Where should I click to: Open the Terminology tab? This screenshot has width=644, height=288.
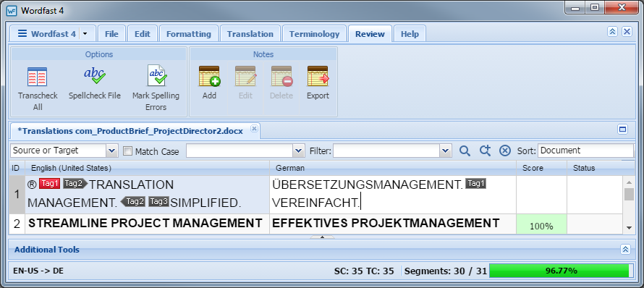click(314, 34)
